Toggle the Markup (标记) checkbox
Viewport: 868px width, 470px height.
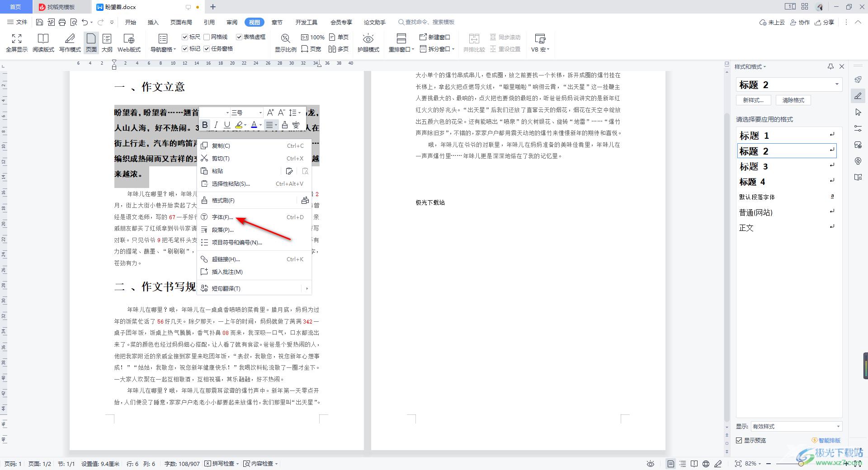185,49
